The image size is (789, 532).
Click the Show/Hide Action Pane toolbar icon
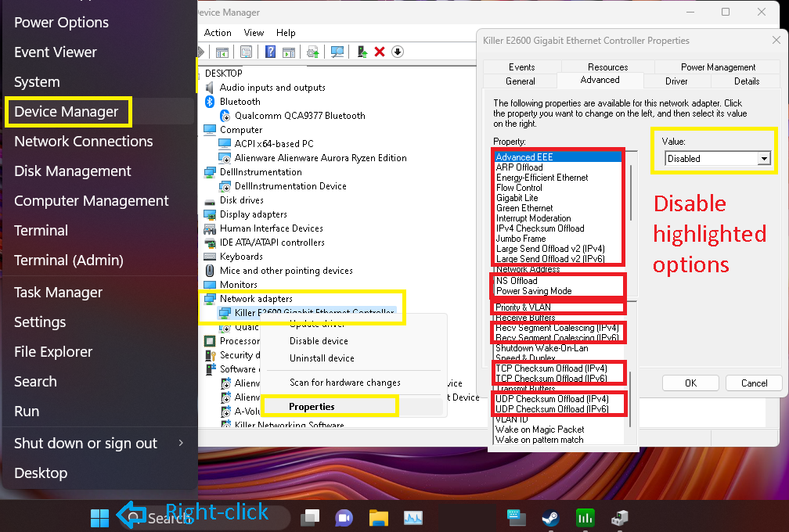[289, 52]
